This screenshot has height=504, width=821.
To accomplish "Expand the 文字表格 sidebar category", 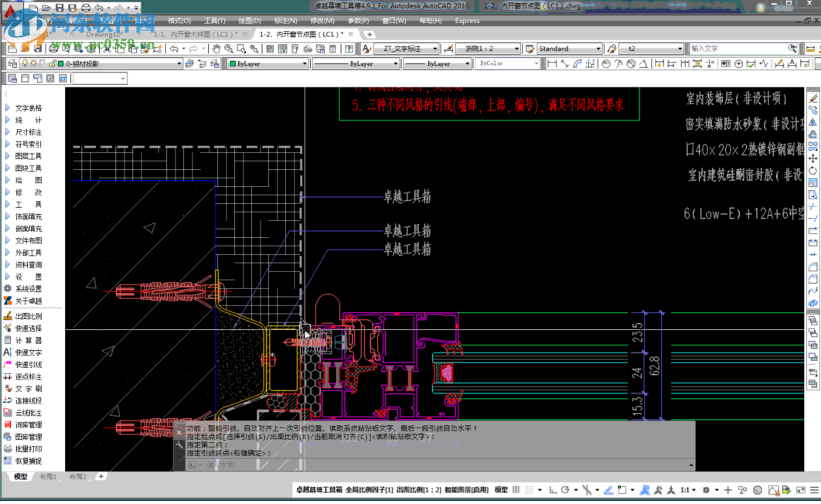I will coord(28,108).
